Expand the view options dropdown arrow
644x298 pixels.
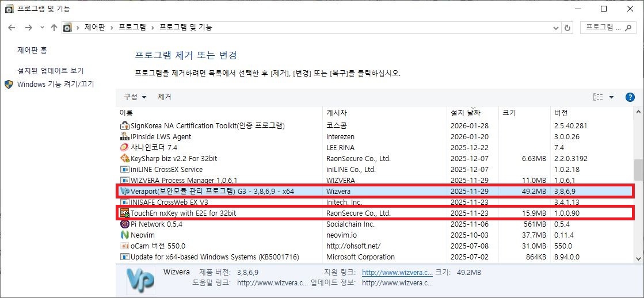click(x=611, y=97)
